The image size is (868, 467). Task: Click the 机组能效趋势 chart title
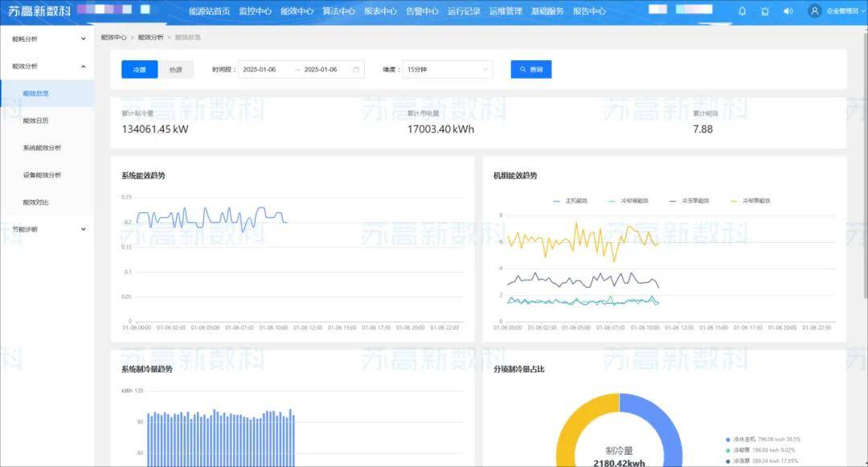(515, 175)
